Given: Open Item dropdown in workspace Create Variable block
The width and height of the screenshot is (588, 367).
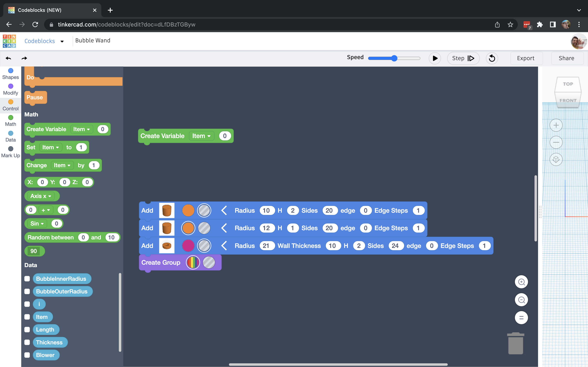Looking at the screenshot, I should 202,136.
